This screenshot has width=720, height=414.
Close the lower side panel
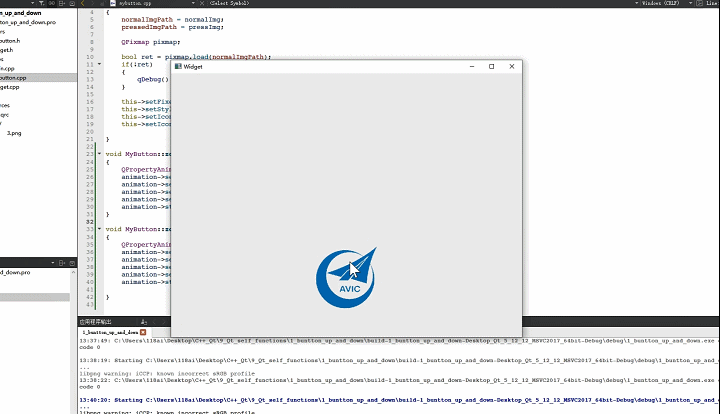72,263
